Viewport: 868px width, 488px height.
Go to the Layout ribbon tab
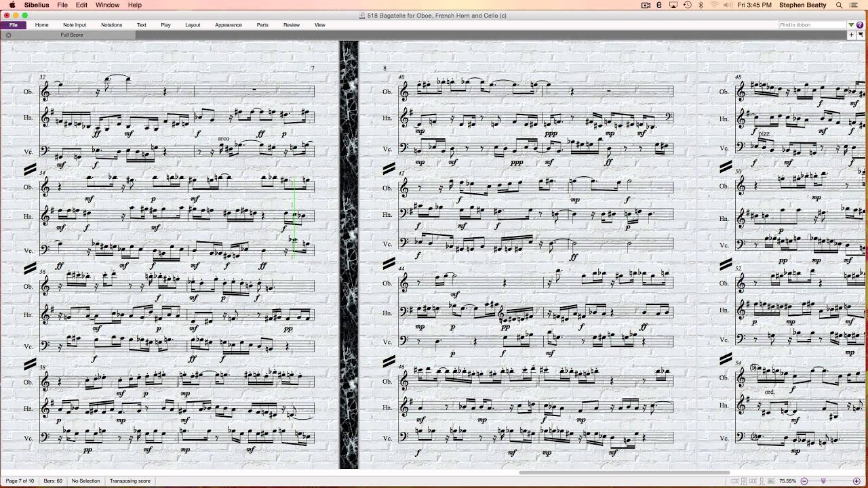coord(193,25)
